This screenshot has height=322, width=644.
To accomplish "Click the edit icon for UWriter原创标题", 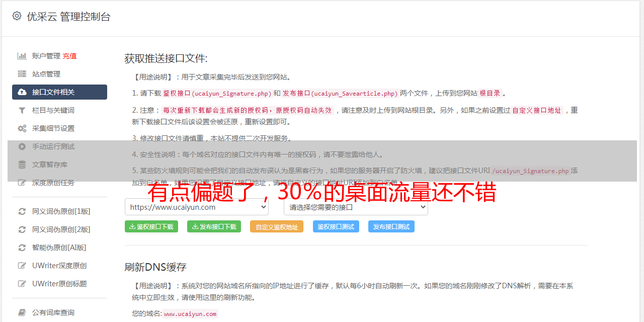I will click(22, 284).
